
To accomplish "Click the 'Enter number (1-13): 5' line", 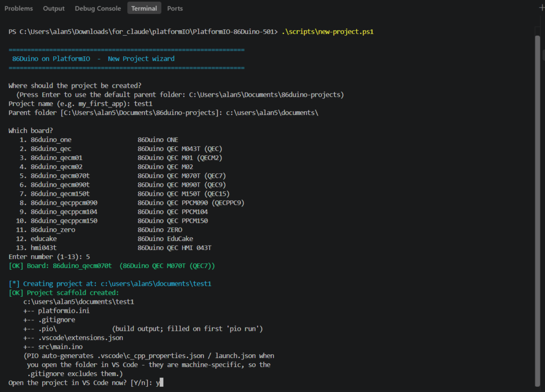I will (x=49, y=257).
